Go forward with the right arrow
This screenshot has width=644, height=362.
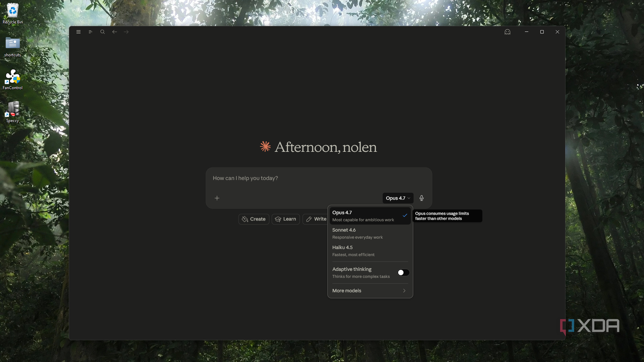[126, 32]
